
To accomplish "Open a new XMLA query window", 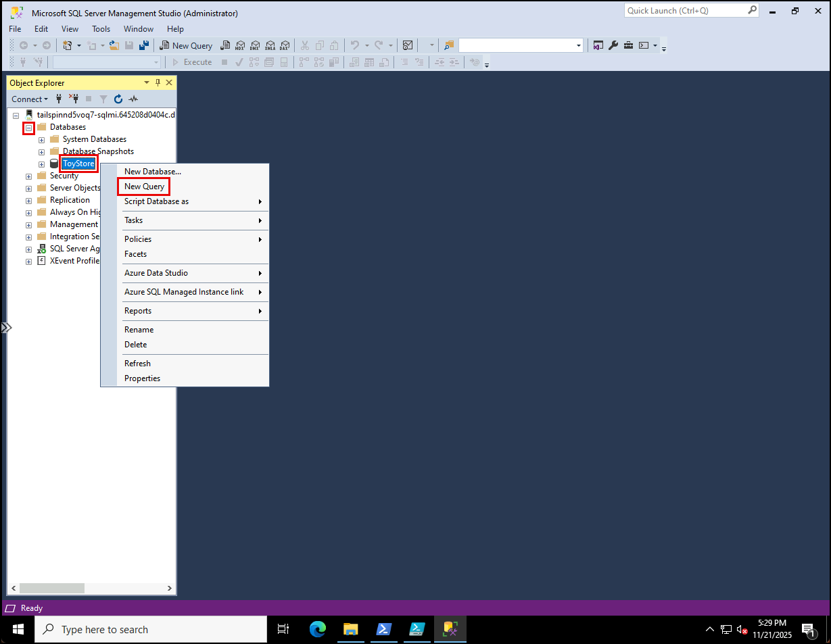I will (x=270, y=45).
